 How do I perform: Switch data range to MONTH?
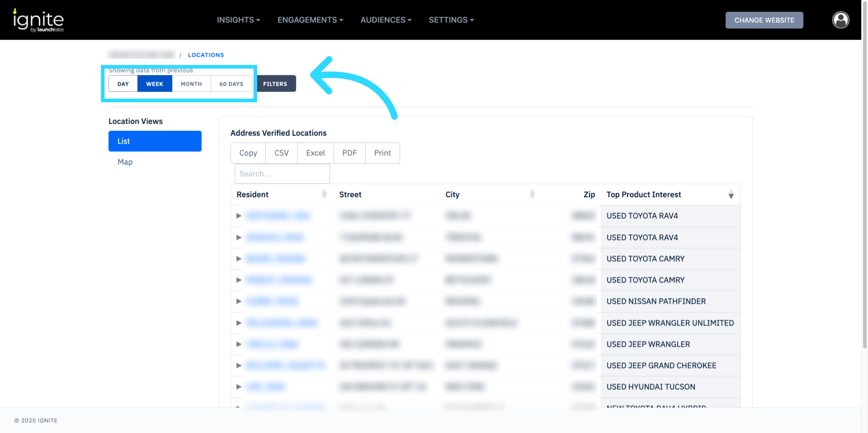(x=191, y=84)
